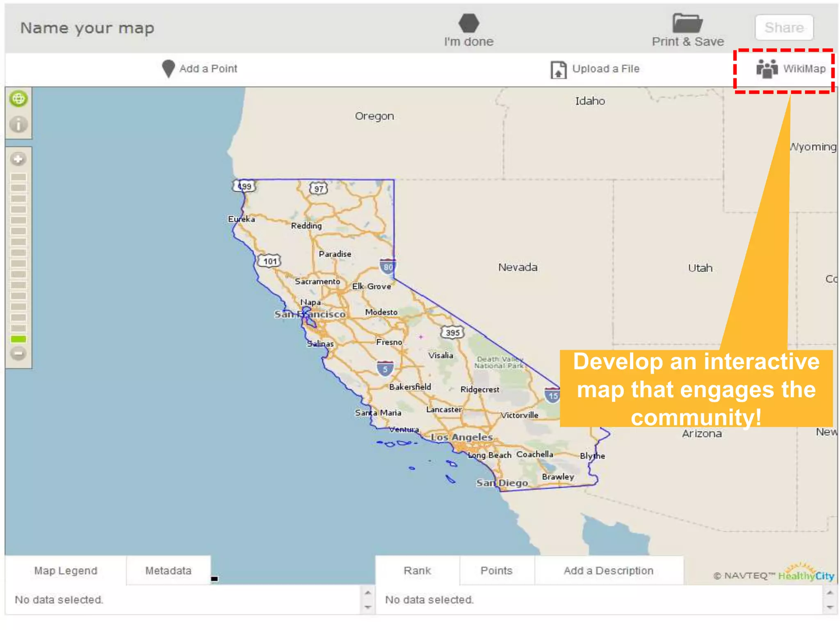
Task: Click the Death Valley National Park label
Action: 500,362
